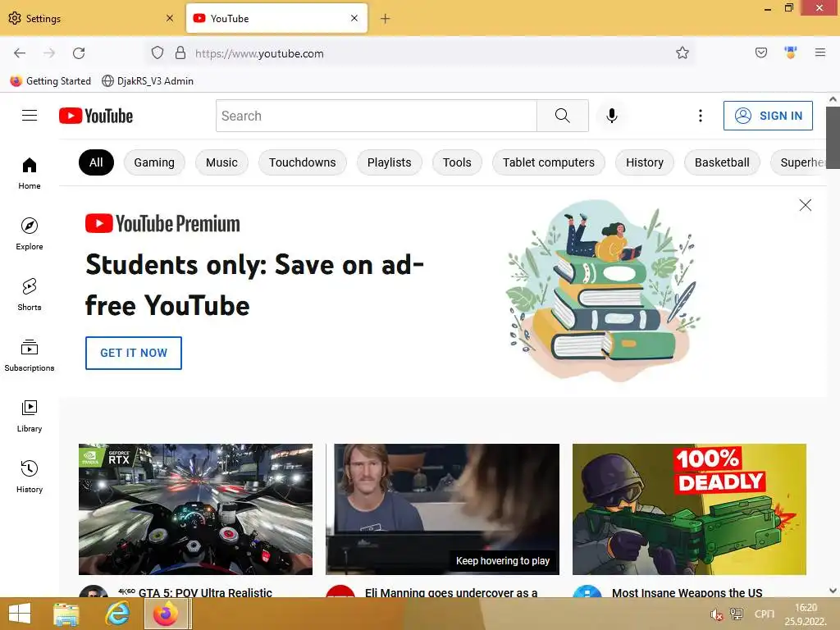Open Most Insane Weapons video thumbnail

[689, 509]
